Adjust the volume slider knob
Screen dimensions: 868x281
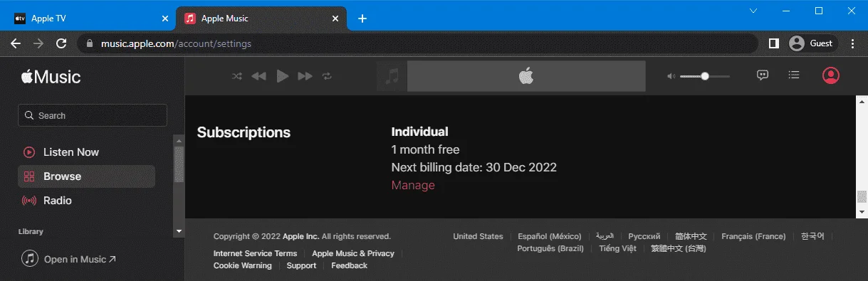tap(705, 76)
